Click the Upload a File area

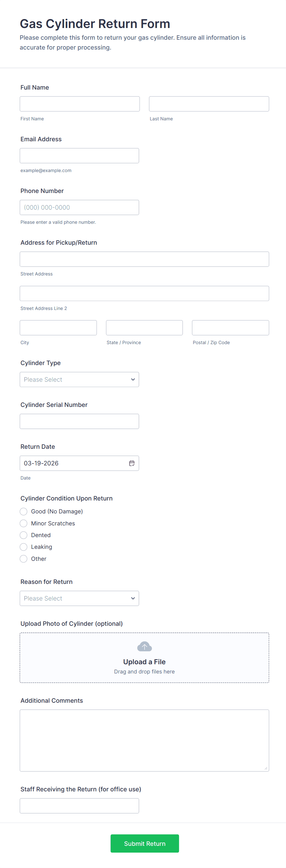click(144, 661)
